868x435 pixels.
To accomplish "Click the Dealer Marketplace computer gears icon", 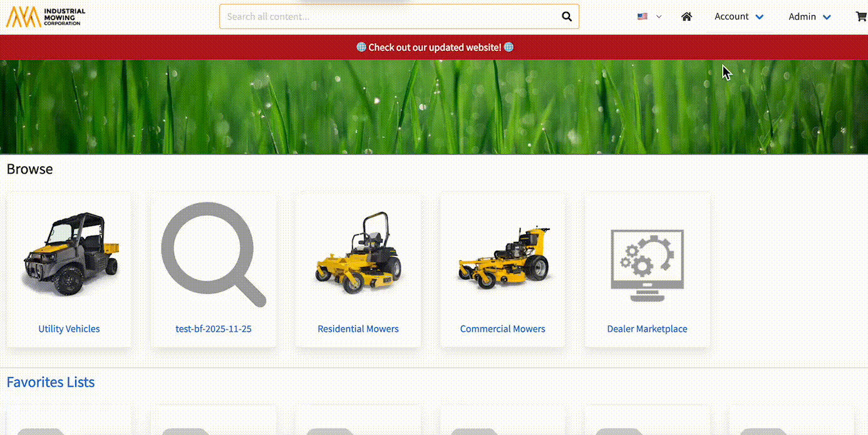I will click(x=647, y=265).
